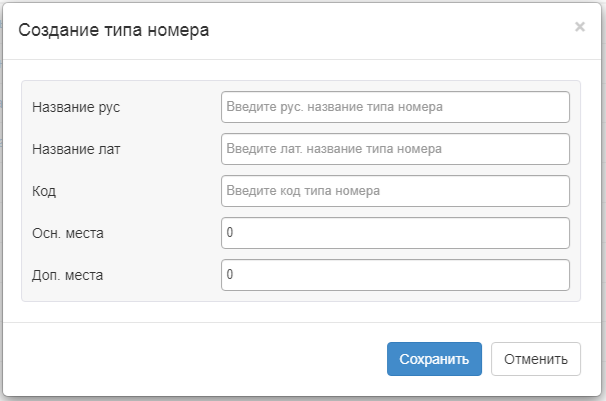Select the Осн. места number field
The height and width of the screenshot is (401, 606).
395,233
